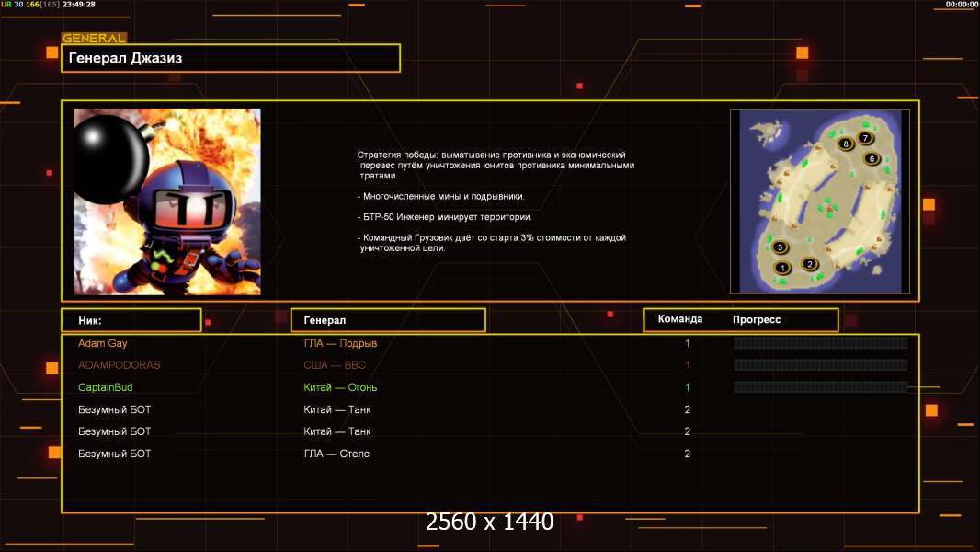The height and width of the screenshot is (552, 980).
Task: Select player name ADAMPODORAS
Action: pyautogui.click(x=120, y=365)
